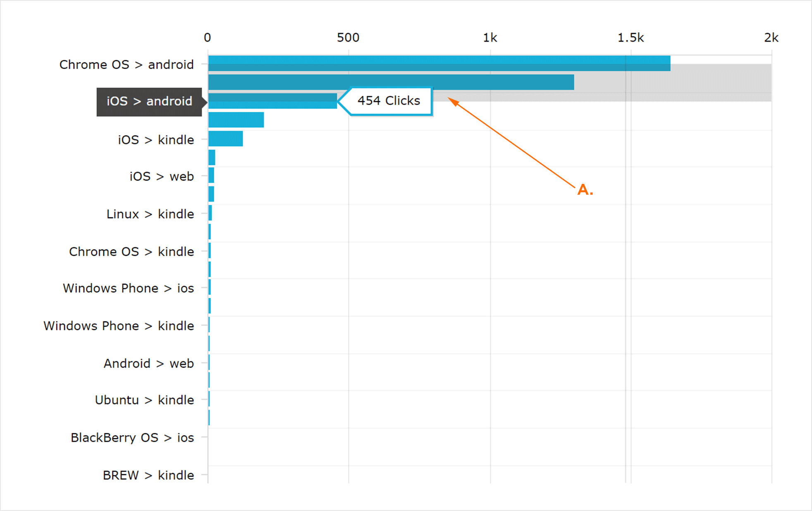Click the Linux > kindle label
The image size is (812, 511).
(x=150, y=214)
